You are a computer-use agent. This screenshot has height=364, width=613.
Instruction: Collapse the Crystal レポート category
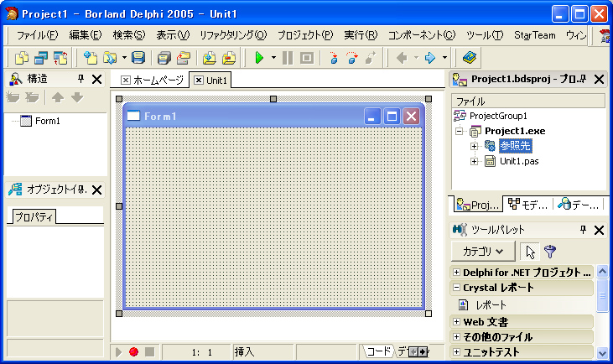tap(456, 288)
